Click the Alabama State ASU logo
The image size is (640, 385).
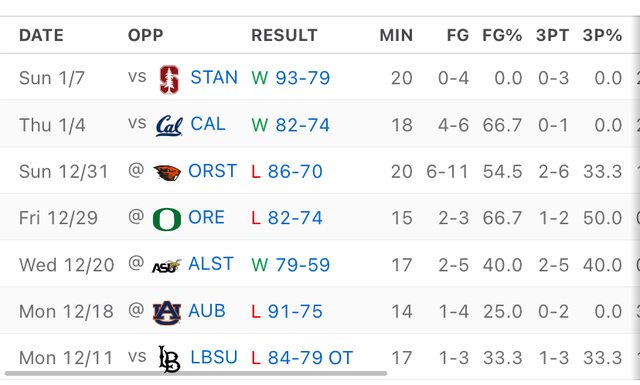167,266
